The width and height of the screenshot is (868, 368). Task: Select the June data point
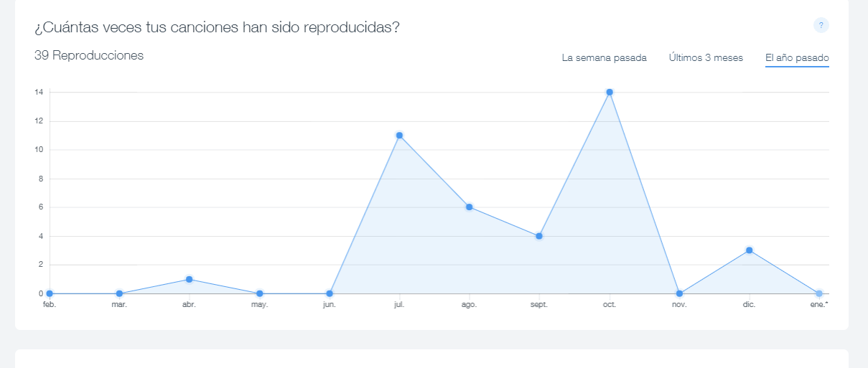click(330, 293)
